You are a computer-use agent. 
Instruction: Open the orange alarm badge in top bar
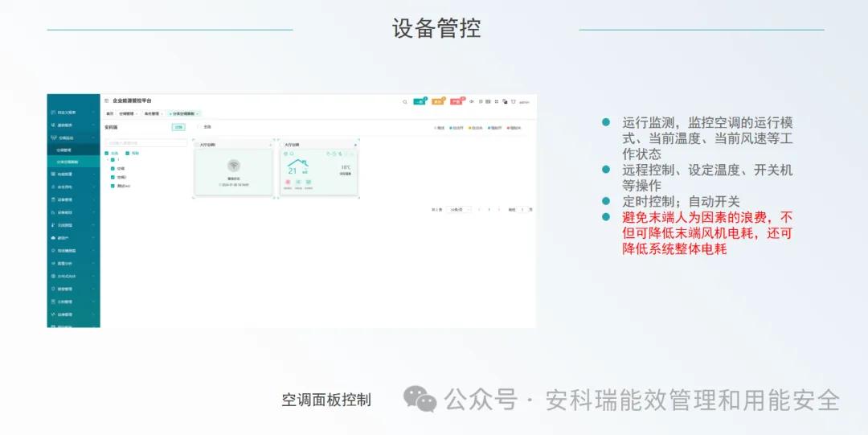click(438, 102)
